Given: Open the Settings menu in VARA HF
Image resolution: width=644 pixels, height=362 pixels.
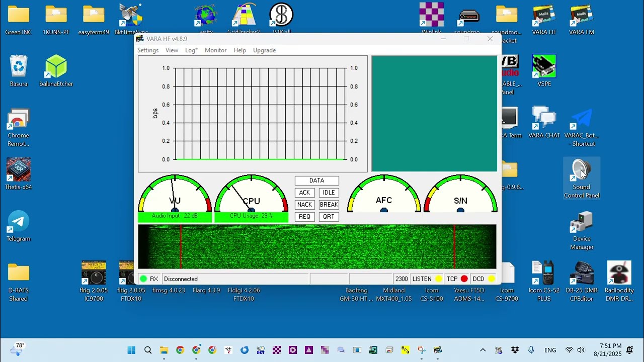Looking at the screenshot, I should point(148,50).
